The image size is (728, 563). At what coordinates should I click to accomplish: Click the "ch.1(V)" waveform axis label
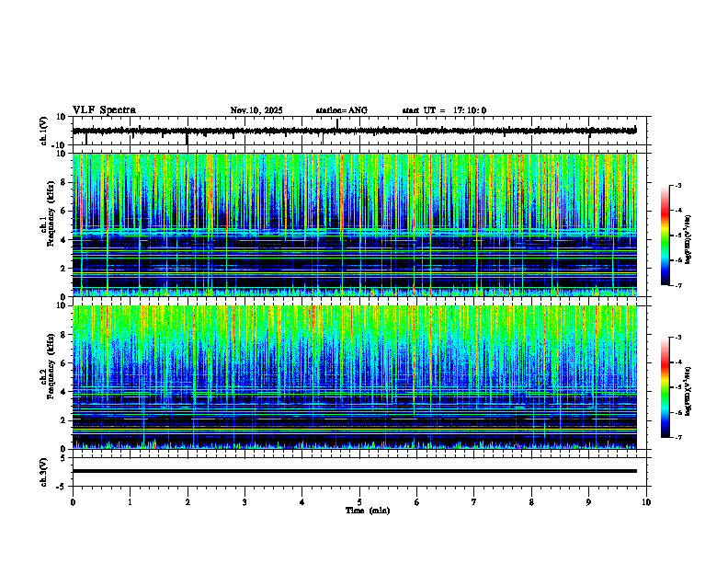(44, 131)
